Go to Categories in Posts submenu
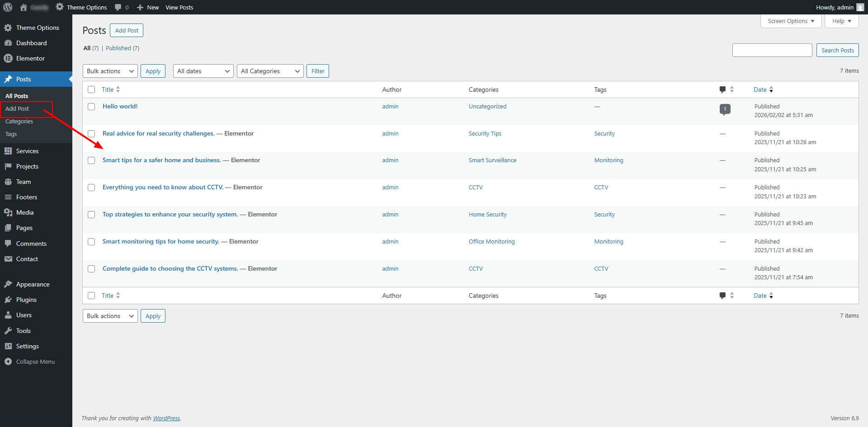 click(x=19, y=121)
